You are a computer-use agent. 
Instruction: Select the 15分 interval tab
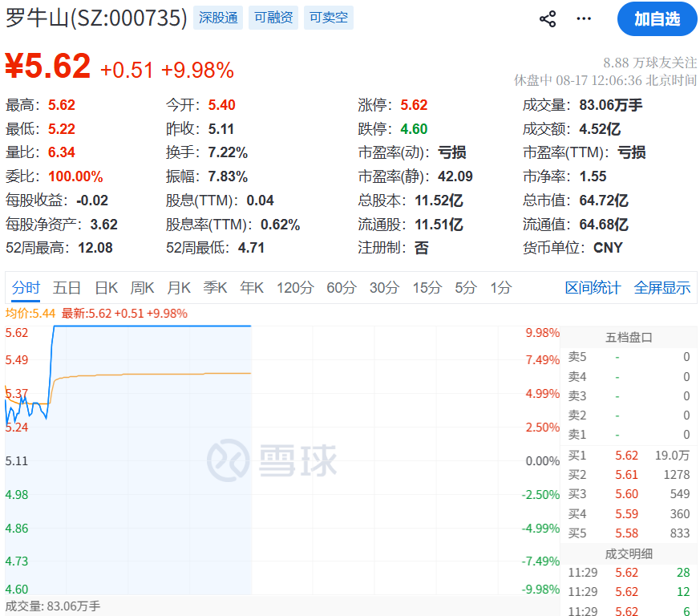point(427,288)
